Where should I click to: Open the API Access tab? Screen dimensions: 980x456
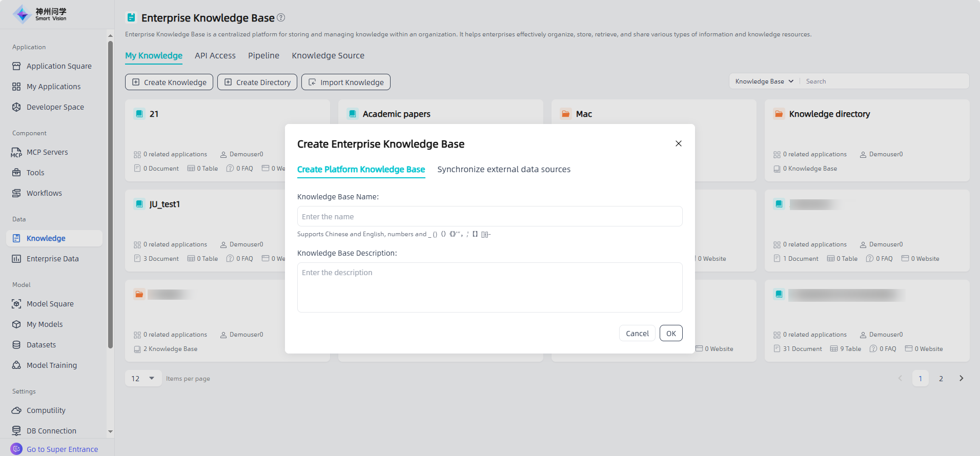(215, 56)
